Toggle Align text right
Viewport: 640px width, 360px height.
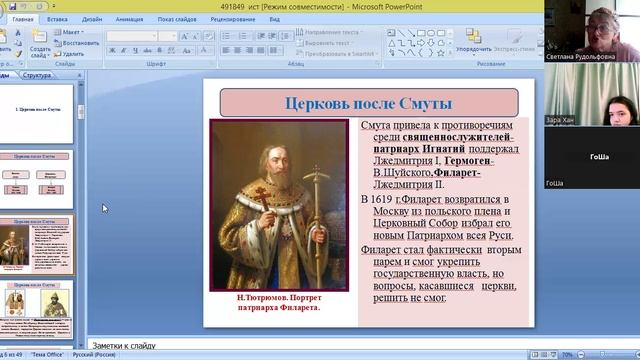tap(249, 50)
